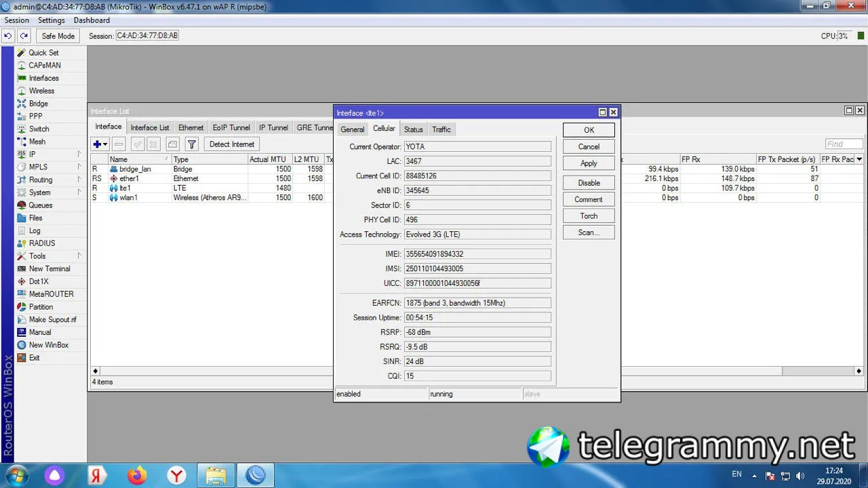868x488 pixels.
Task: Open the RADIUS section
Action: (42, 243)
